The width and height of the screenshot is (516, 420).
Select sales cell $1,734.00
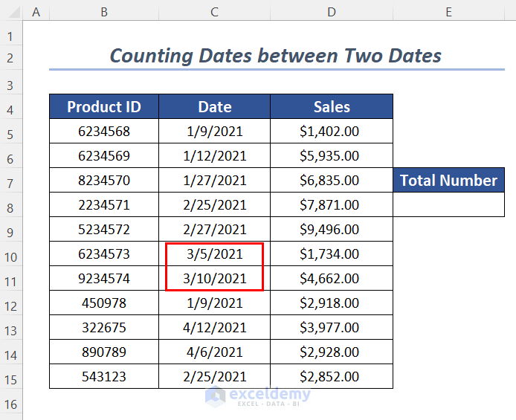click(332, 253)
